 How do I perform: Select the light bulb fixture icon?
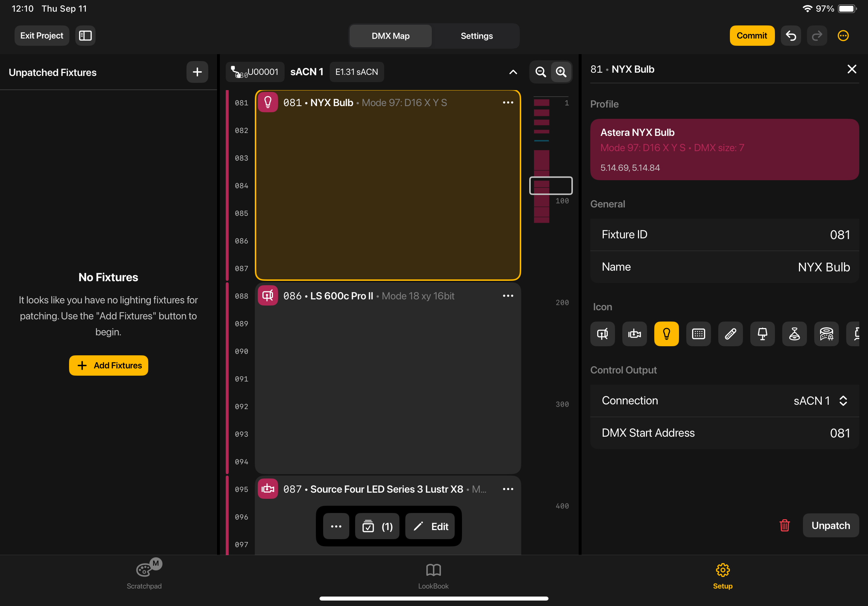666,334
